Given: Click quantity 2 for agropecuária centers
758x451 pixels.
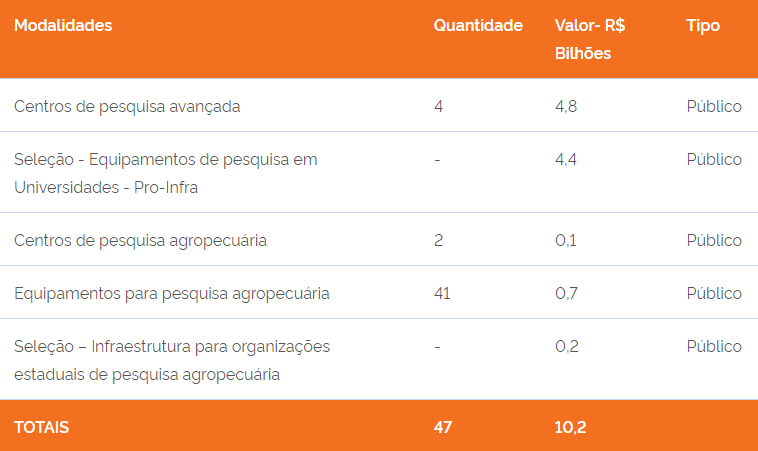Looking at the screenshot, I should coord(439,240).
